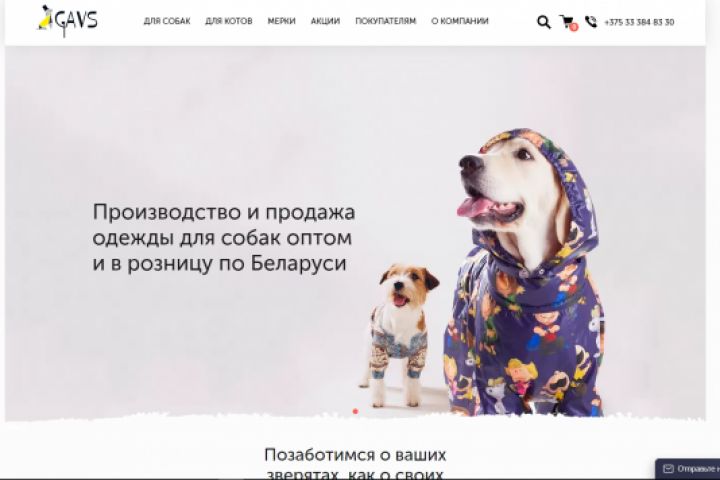Open the Для собак menu

[x=167, y=21]
